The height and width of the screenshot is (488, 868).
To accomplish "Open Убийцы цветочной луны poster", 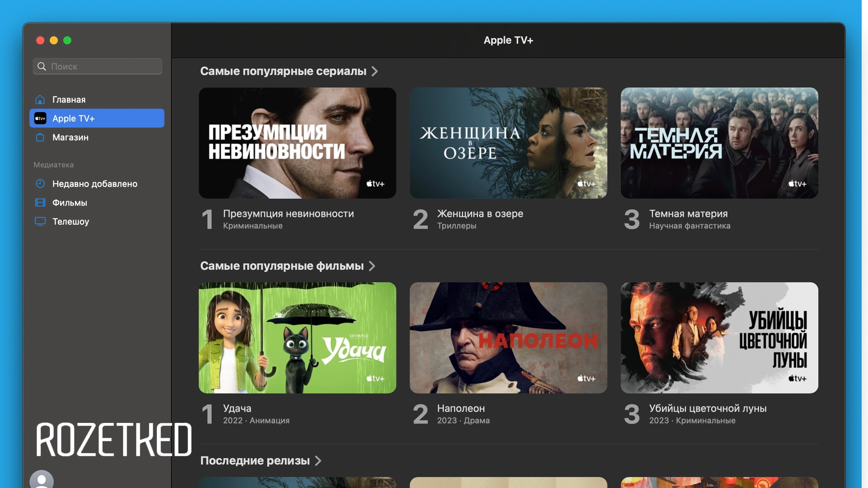I will [x=719, y=338].
